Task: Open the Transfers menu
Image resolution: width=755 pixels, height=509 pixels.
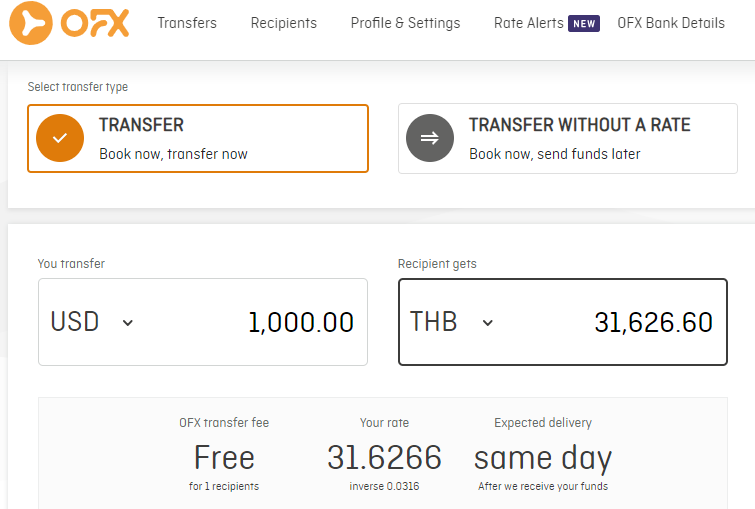Action: click(x=187, y=23)
